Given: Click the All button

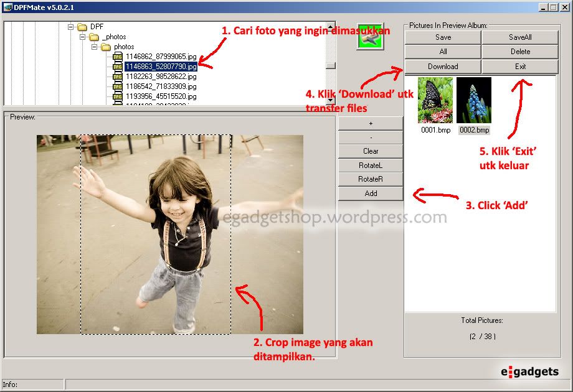Looking at the screenshot, I should 443,52.
